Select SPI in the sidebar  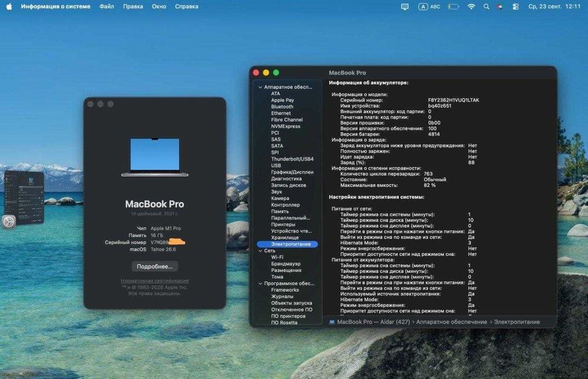(275, 153)
